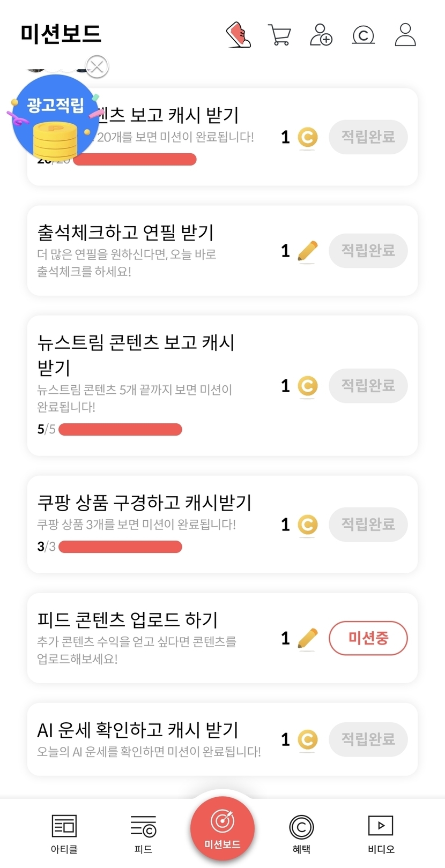Screen dimensions: 445x868
Task: Open the 피드 콘텐츠 업로드 하기 mission title
Action: pos(128,620)
